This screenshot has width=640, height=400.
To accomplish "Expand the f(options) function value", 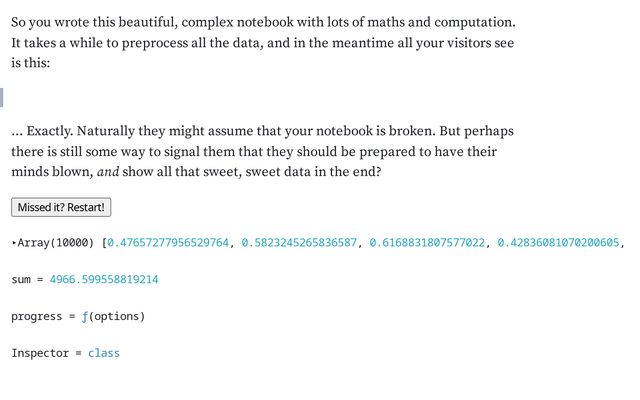I will coord(113,316).
